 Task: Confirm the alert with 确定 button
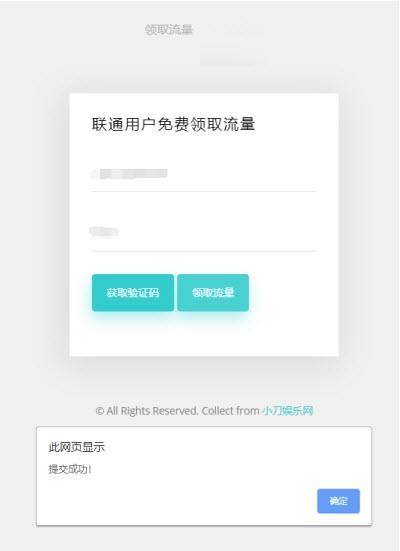tap(338, 501)
